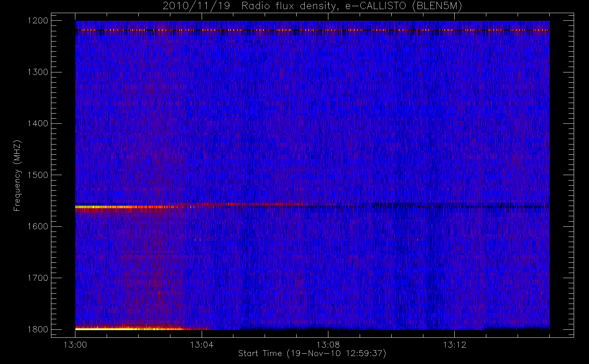Select the 1200 frequency tick label
The image size is (589, 364).
coord(38,21)
